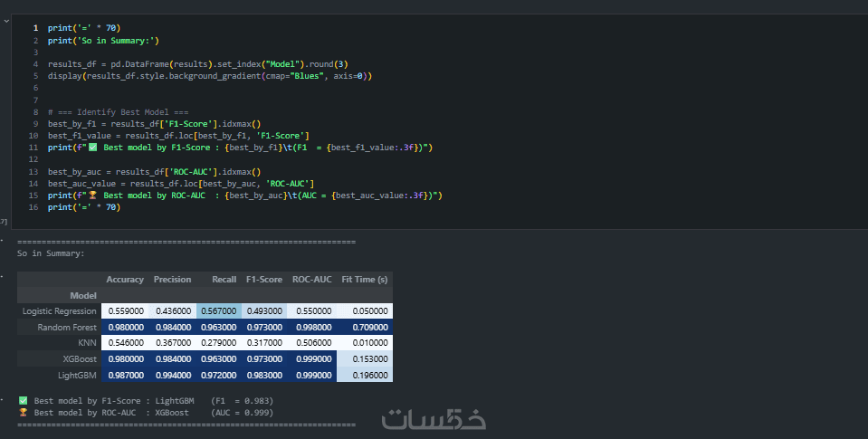This screenshot has height=439, width=868.
Task: Click the Accuracy column header
Action: point(125,280)
